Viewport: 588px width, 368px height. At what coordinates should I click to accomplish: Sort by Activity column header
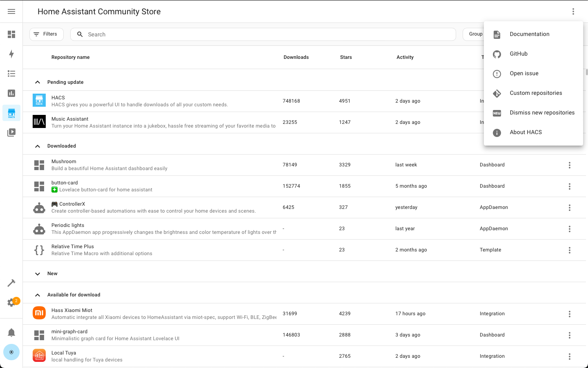[405, 57]
